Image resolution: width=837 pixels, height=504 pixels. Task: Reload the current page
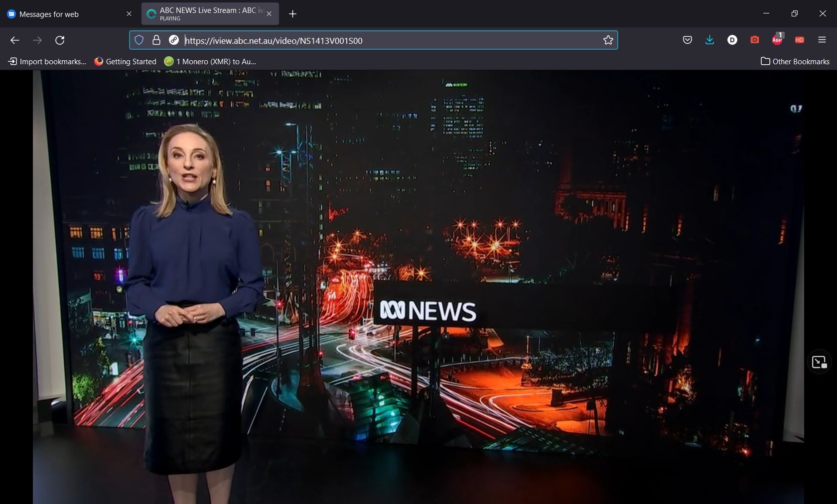click(x=60, y=40)
